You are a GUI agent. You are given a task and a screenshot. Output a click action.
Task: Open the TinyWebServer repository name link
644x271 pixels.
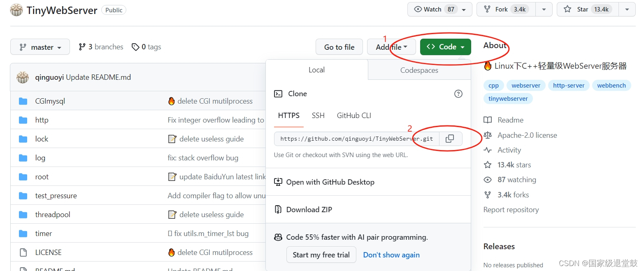(62, 10)
